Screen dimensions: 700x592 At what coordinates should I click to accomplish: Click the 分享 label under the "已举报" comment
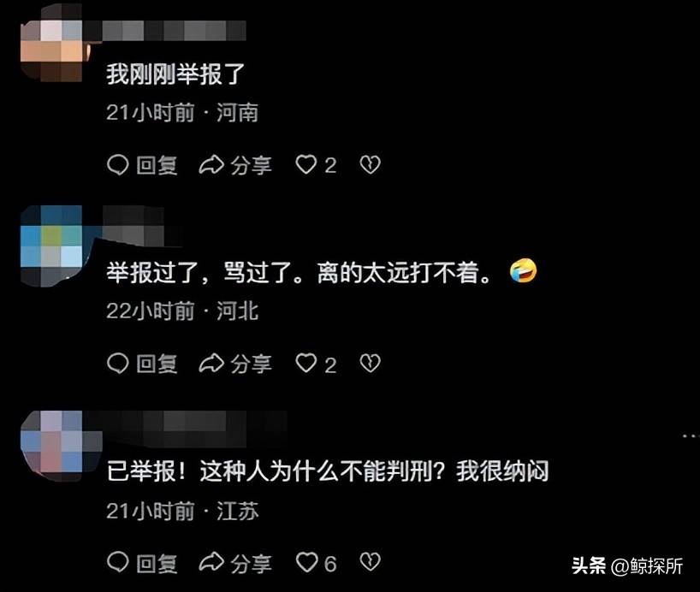coord(251,563)
